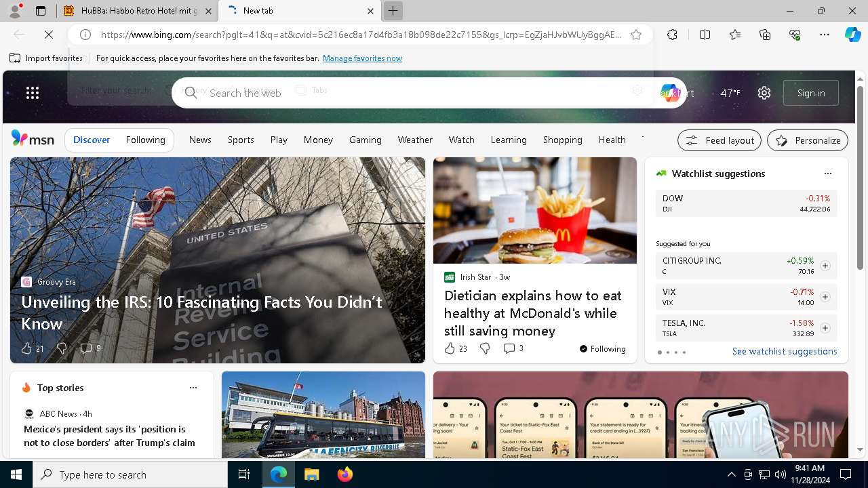Open See watchlist suggestions link

pos(785,351)
